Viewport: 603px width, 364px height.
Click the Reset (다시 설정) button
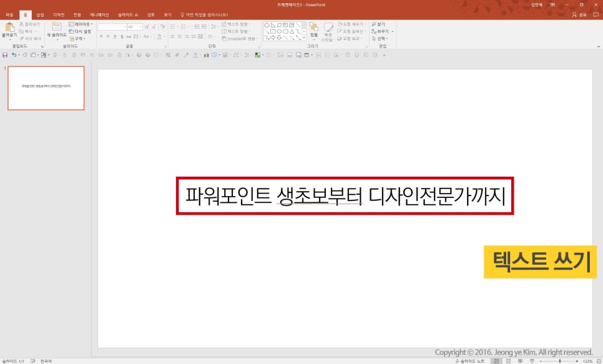coord(82,31)
